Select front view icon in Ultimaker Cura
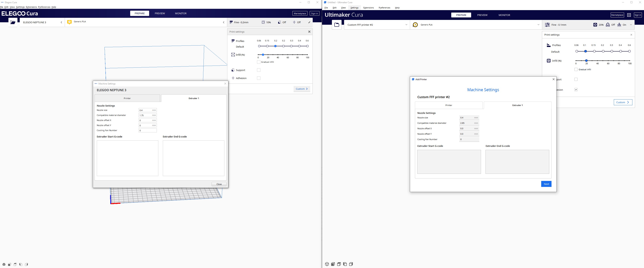Viewport: 644px width, 268px height. click(x=333, y=264)
